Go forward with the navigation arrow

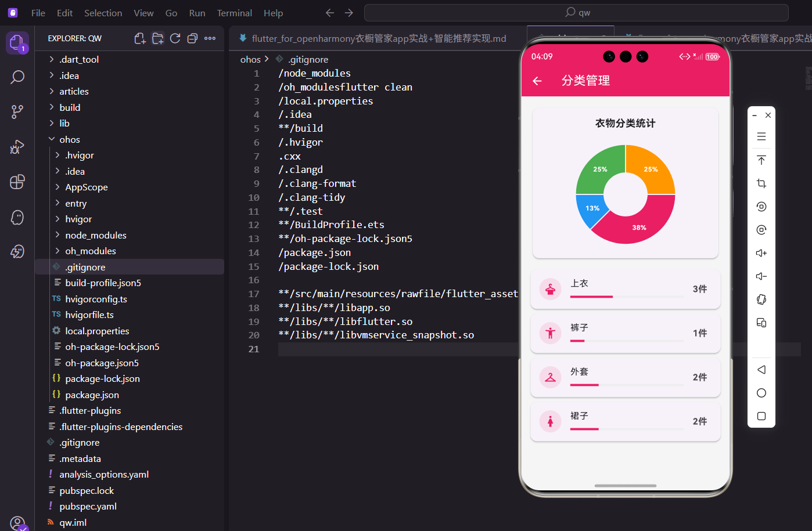(348, 13)
